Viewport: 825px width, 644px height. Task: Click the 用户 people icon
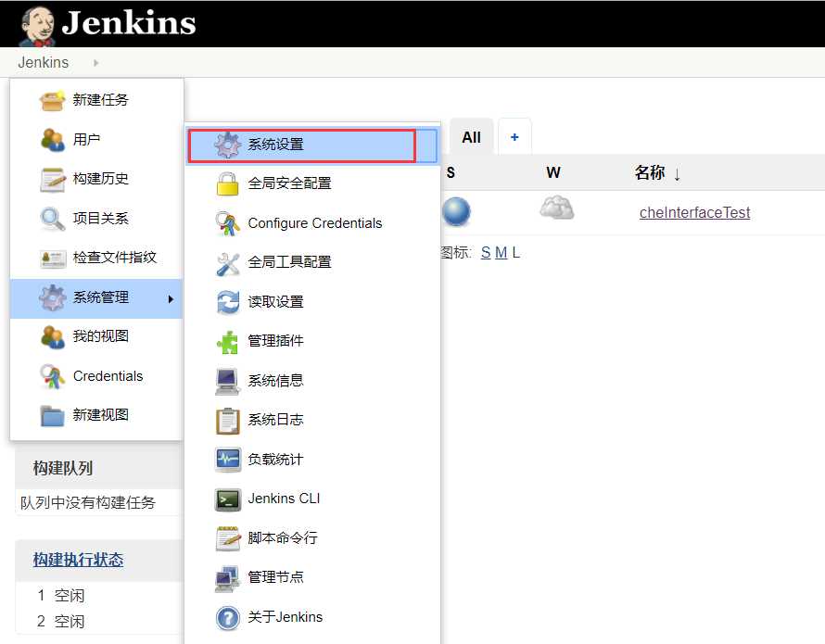(x=52, y=139)
